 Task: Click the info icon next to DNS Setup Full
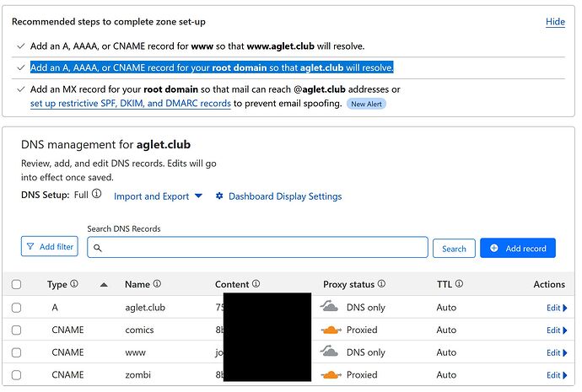[x=96, y=194]
